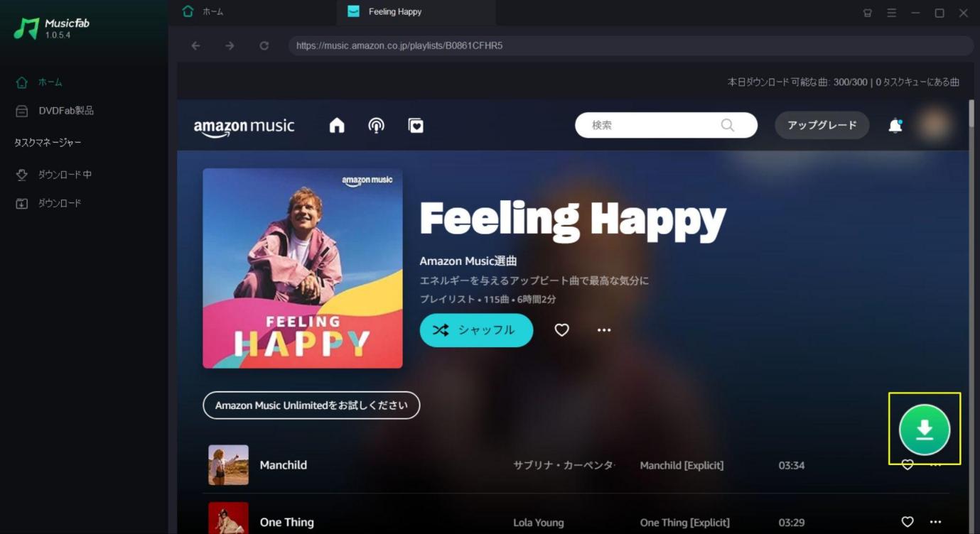This screenshot has width=980, height=534.
Task: Click Amazon Music Unlimitedをお試しください button
Action: 311,405
